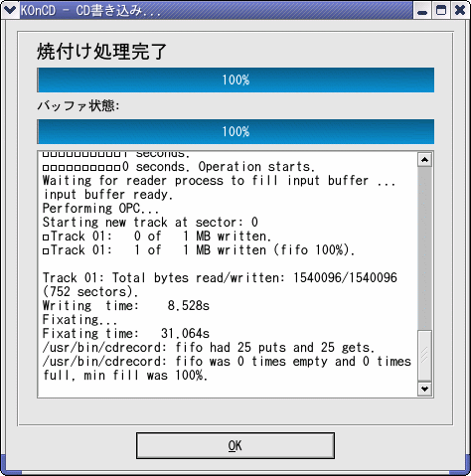The width and height of the screenshot is (471, 476).
Task: Click 'Total bytes read/written' log line
Action: [x=220, y=277]
